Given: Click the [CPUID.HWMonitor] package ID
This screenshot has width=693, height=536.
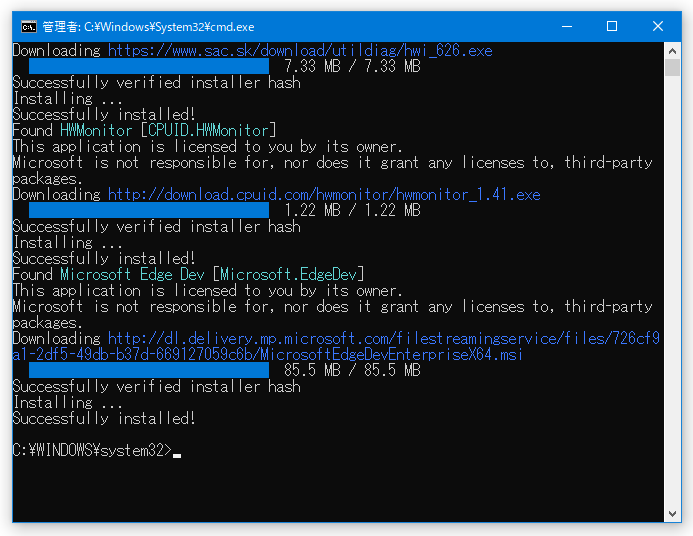Looking at the screenshot, I should point(208,130).
